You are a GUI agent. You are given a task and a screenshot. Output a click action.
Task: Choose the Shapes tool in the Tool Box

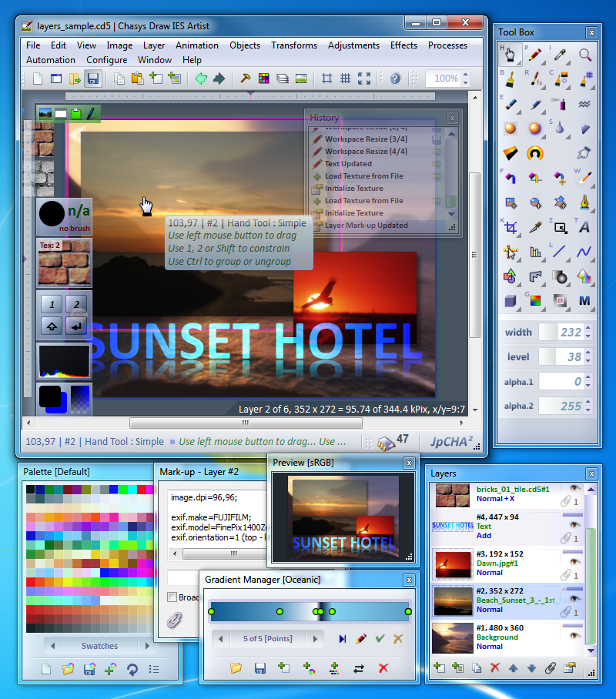(x=510, y=277)
